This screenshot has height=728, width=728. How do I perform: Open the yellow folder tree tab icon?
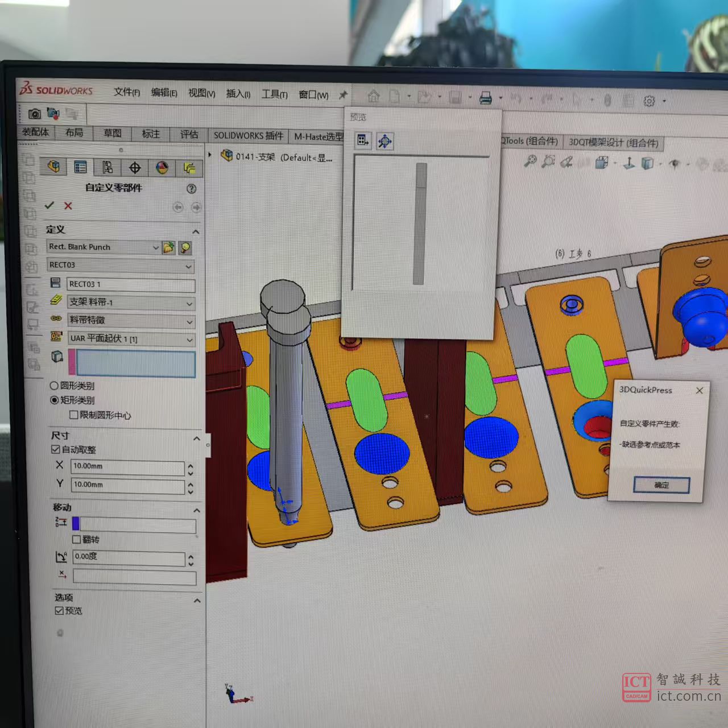pyautogui.click(x=189, y=168)
